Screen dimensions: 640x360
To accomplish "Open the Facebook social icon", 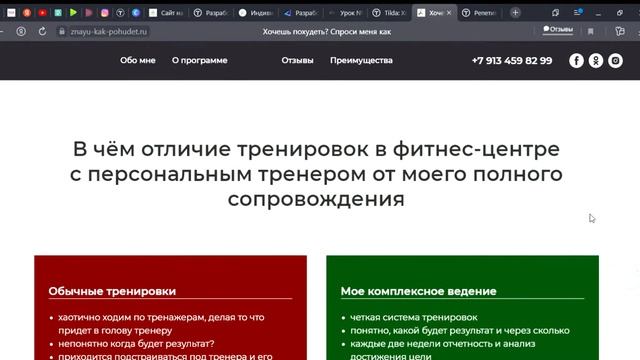I will 576,60.
